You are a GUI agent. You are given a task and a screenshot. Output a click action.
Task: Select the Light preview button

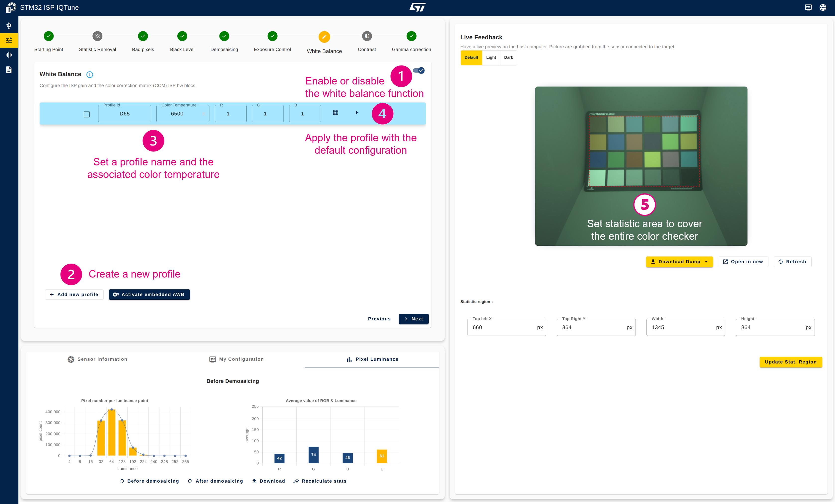(x=490, y=57)
